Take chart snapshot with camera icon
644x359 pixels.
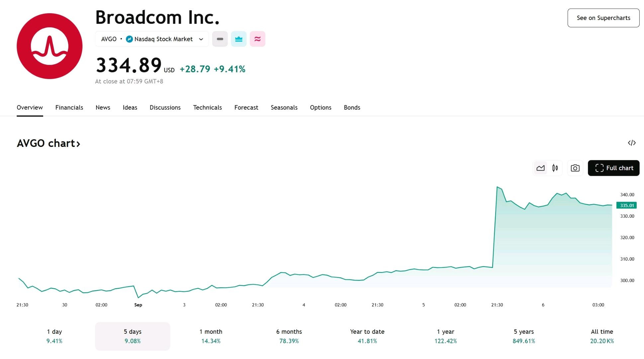coord(575,168)
